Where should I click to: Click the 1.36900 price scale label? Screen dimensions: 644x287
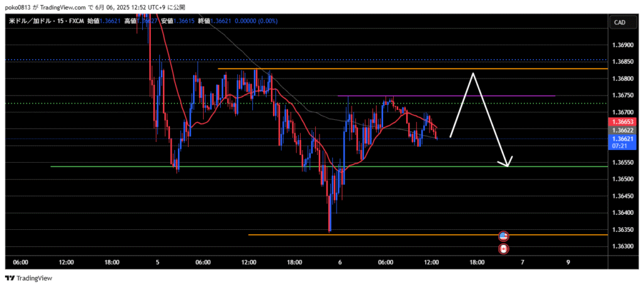pyautogui.click(x=621, y=45)
